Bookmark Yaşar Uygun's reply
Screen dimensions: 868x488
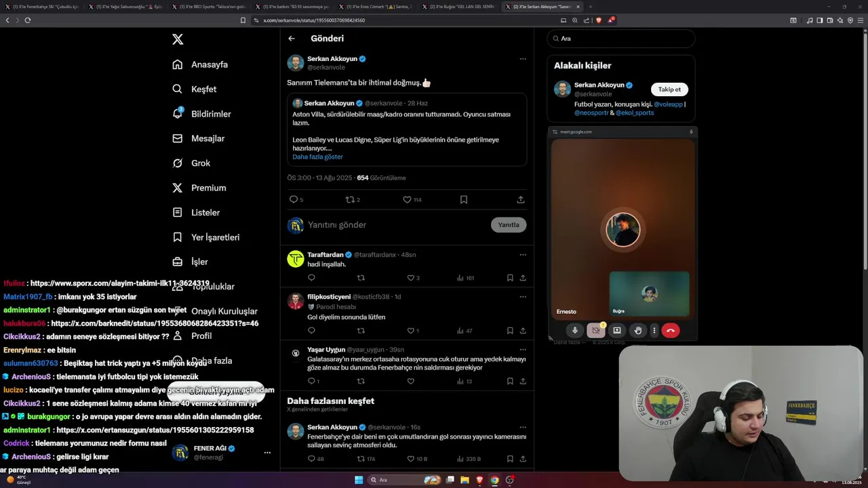510,382
